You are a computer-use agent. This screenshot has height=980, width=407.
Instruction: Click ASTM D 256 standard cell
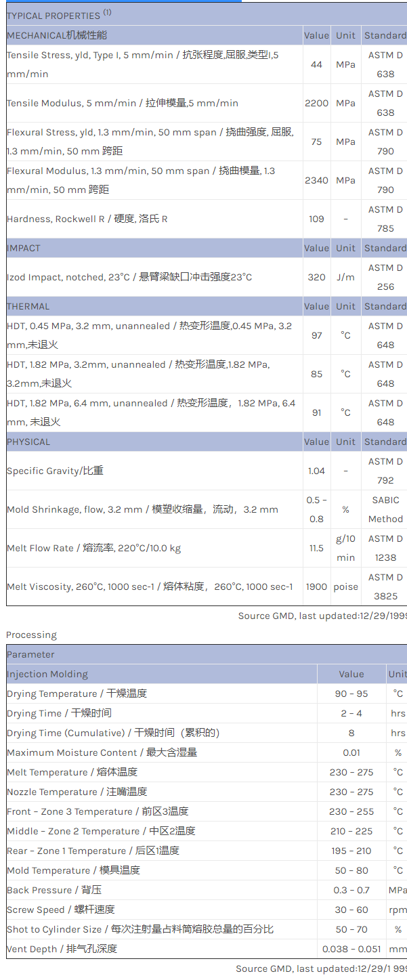pyautogui.click(x=385, y=277)
